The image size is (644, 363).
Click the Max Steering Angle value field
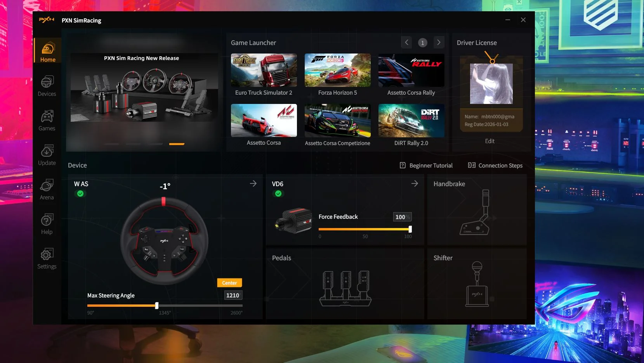(x=233, y=296)
